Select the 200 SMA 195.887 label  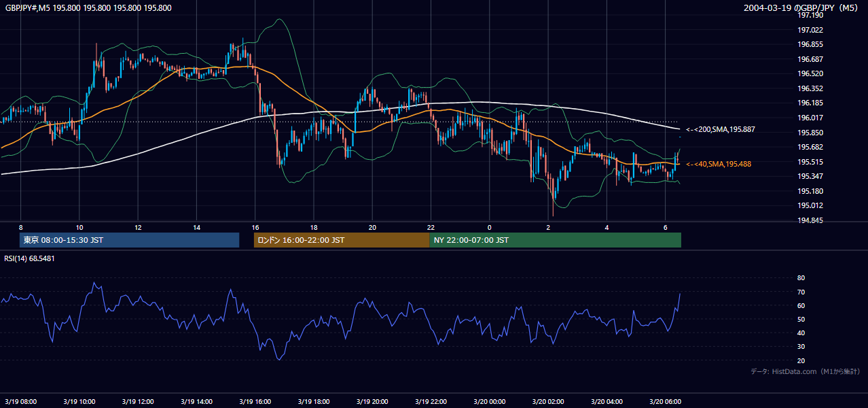[721, 129]
